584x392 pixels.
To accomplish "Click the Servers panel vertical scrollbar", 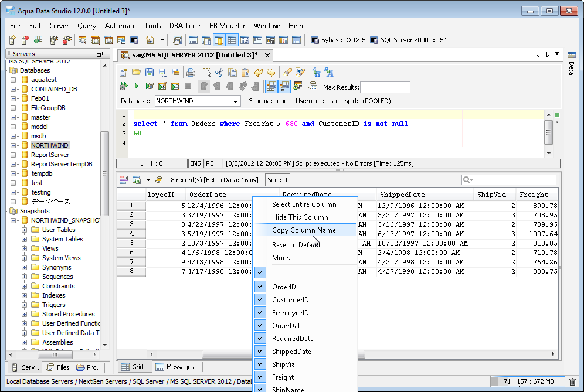I will click(x=105, y=173).
